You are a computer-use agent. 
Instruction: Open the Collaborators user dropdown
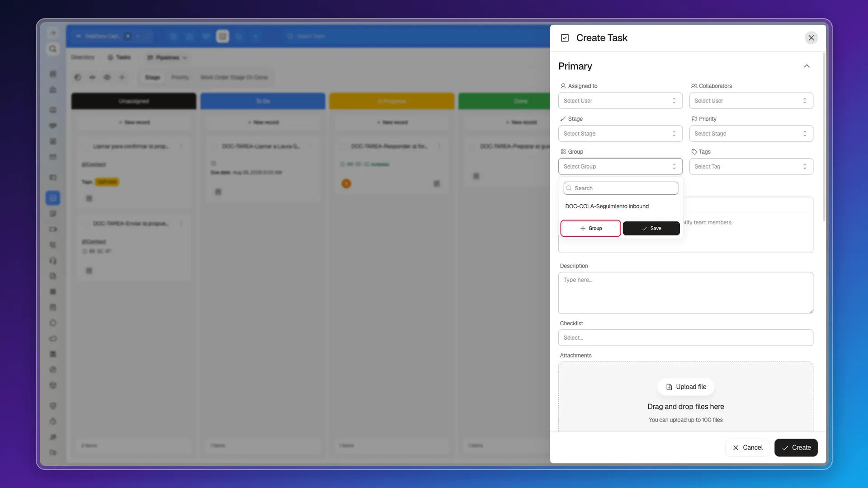[x=751, y=100]
